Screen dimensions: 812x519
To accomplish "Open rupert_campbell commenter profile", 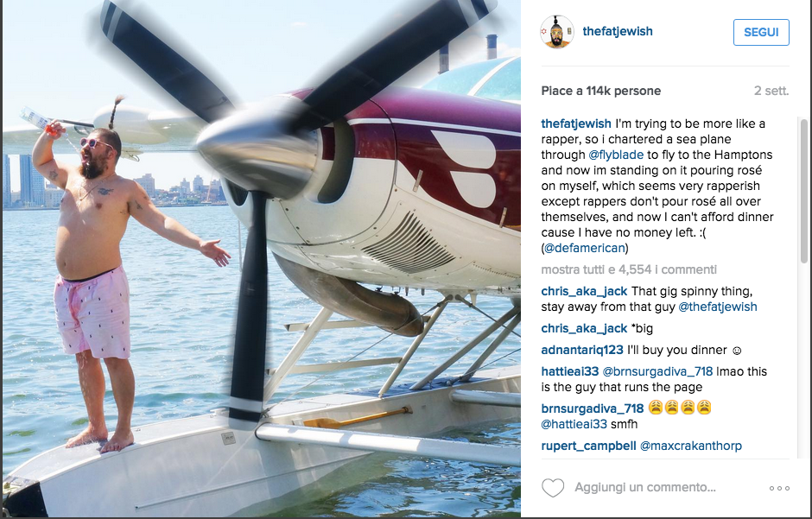I will click(x=588, y=446).
